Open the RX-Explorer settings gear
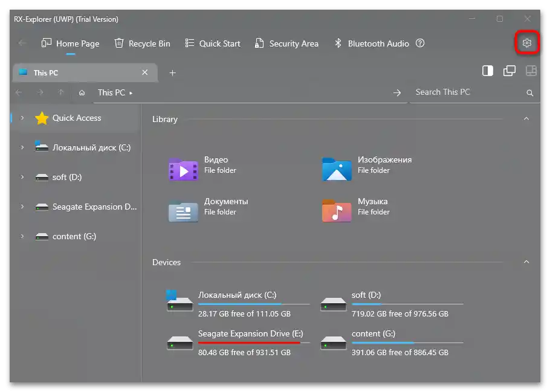The image size is (550, 392). [x=526, y=43]
